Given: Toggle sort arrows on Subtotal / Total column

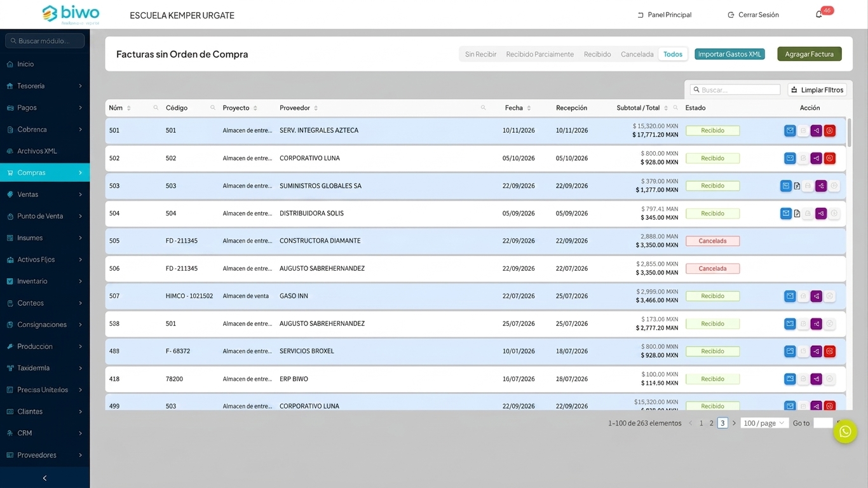Looking at the screenshot, I should coord(666,108).
